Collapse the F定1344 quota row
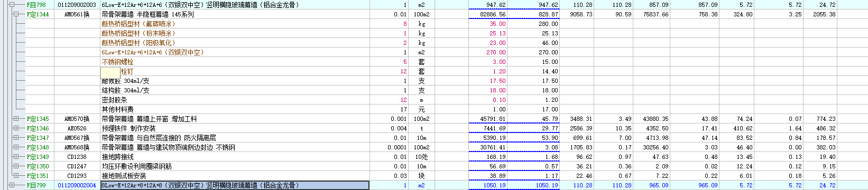This screenshot has width=868, height=190. pos(16,14)
